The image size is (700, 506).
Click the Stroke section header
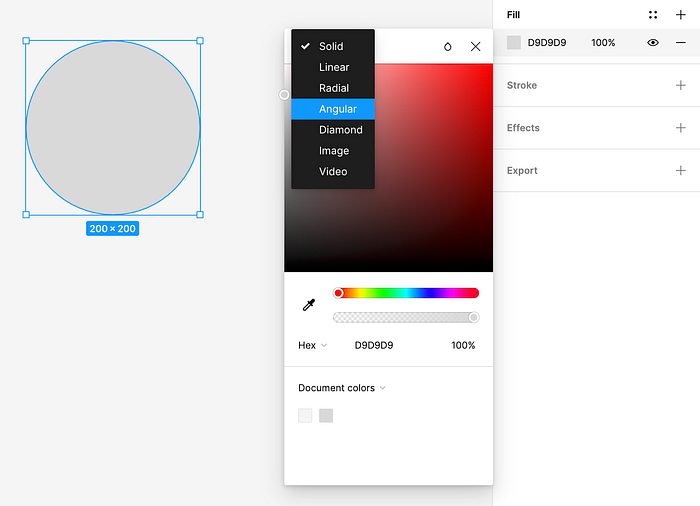(522, 85)
